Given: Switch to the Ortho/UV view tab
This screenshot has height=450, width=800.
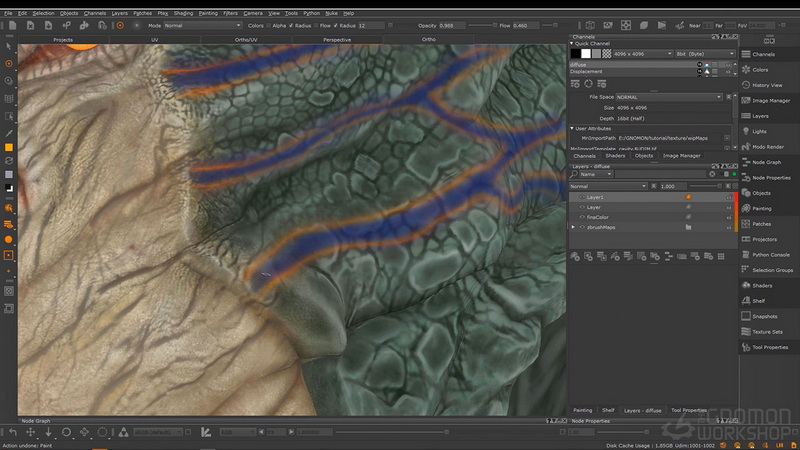Looking at the screenshot, I should (x=246, y=39).
